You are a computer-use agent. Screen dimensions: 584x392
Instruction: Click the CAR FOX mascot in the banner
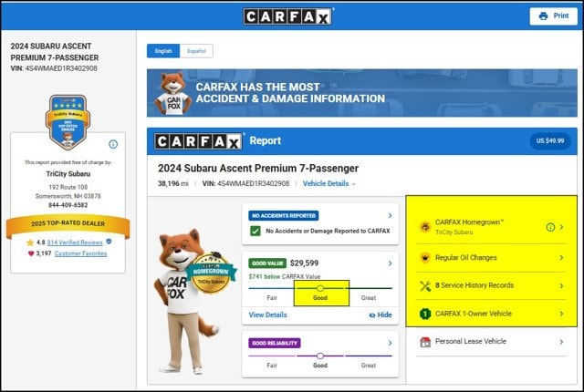pyautogui.click(x=172, y=93)
